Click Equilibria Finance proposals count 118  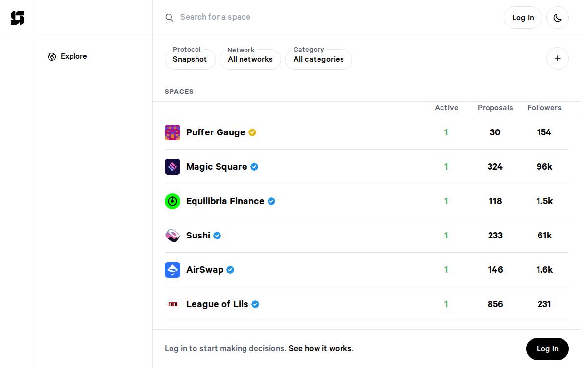point(495,201)
